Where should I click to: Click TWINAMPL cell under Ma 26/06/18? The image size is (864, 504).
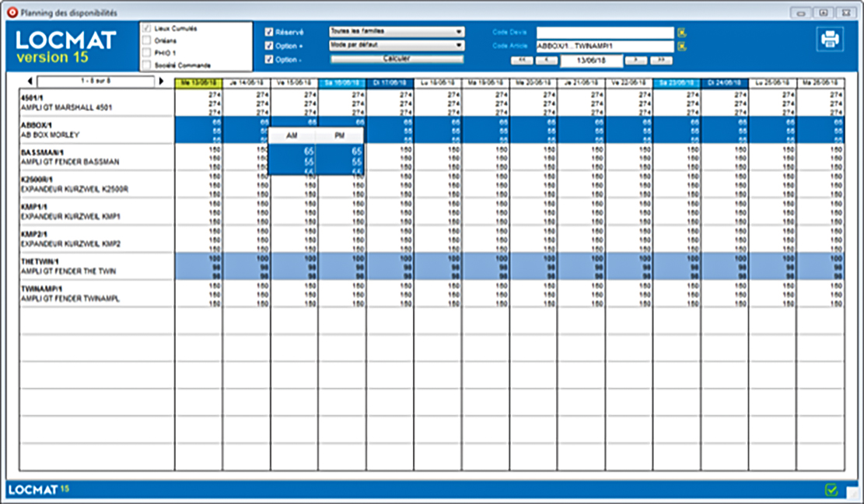[x=821, y=294]
